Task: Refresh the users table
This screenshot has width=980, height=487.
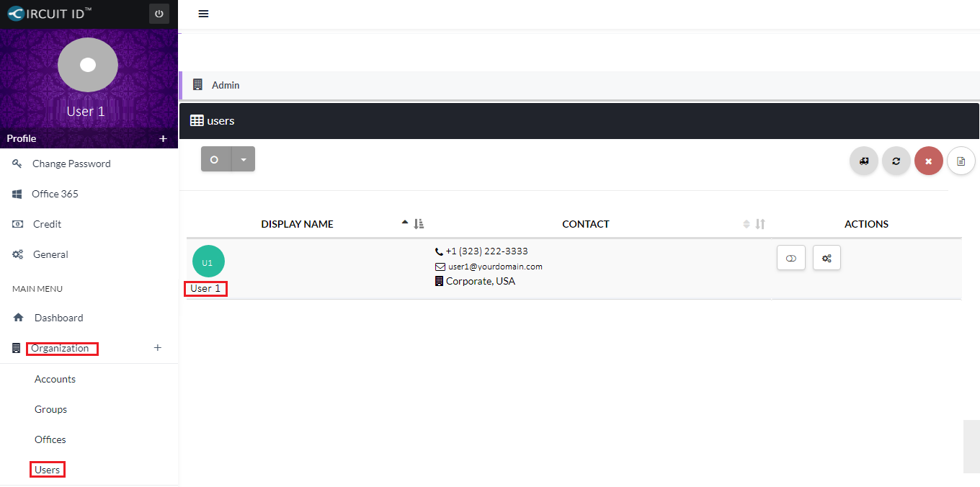Action: click(x=896, y=161)
